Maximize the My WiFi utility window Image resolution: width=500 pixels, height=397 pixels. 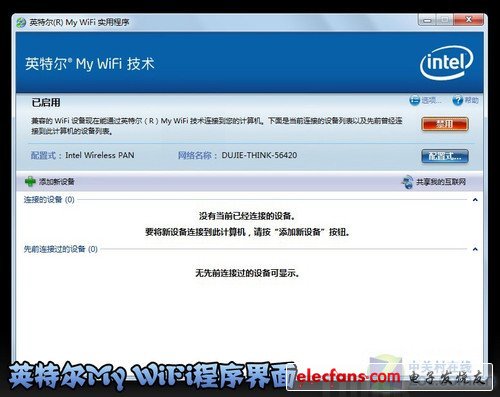coord(444,20)
